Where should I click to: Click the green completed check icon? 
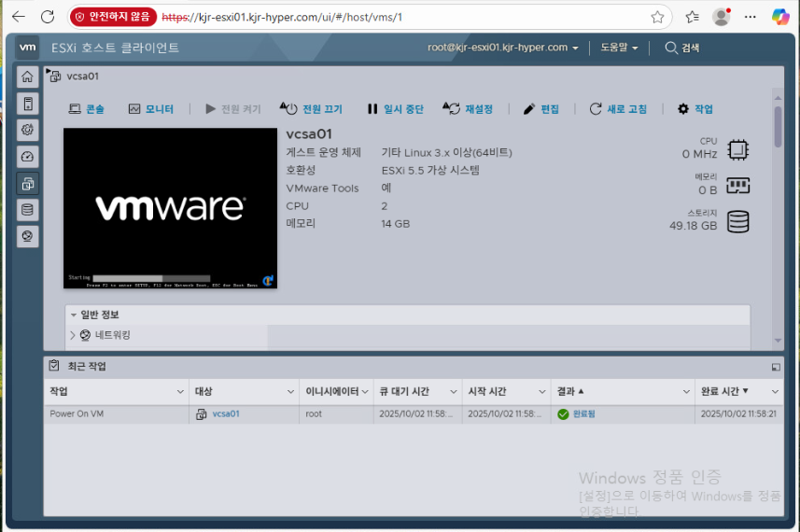tap(563, 414)
